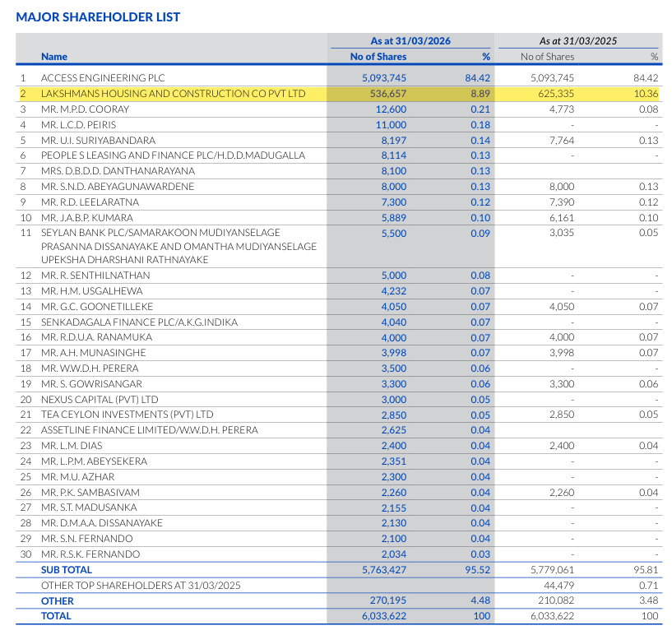Select ACCESS ENGINEERING PLC name
Image resolution: width=672 pixels, height=635 pixels.
click(x=103, y=78)
